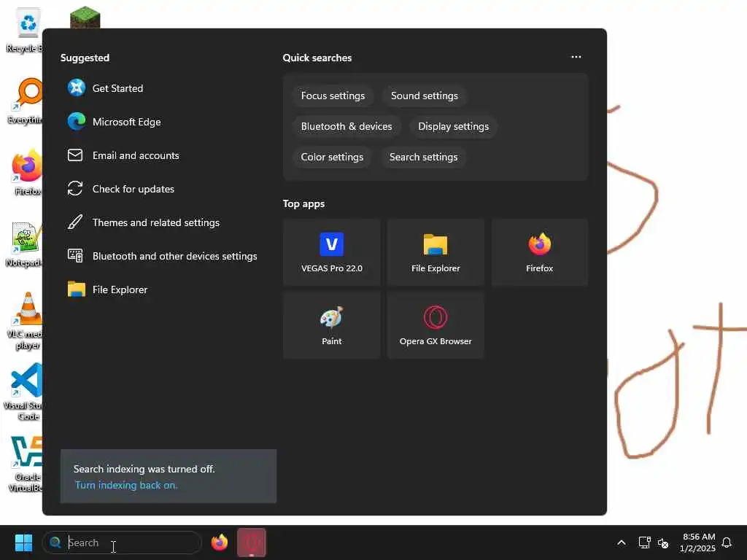747x560 pixels.
Task: Click Turn indexing back on link
Action: coord(125,485)
